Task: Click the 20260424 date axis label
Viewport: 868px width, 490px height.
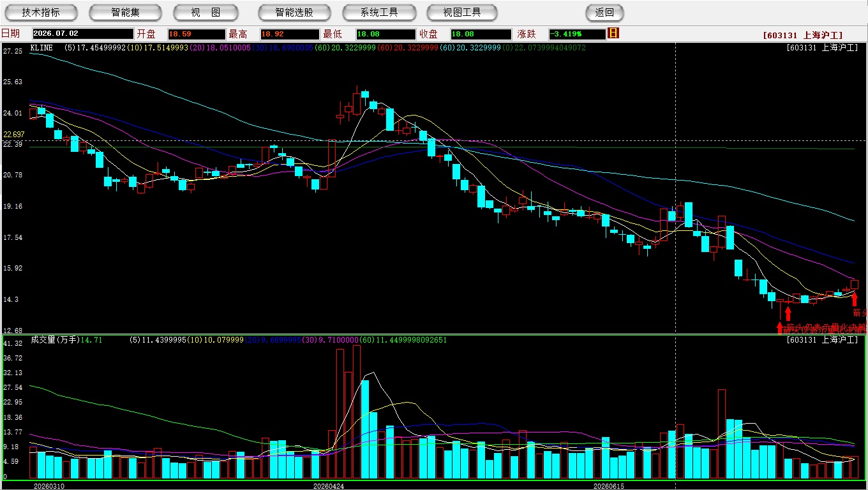Action: (329, 486)
